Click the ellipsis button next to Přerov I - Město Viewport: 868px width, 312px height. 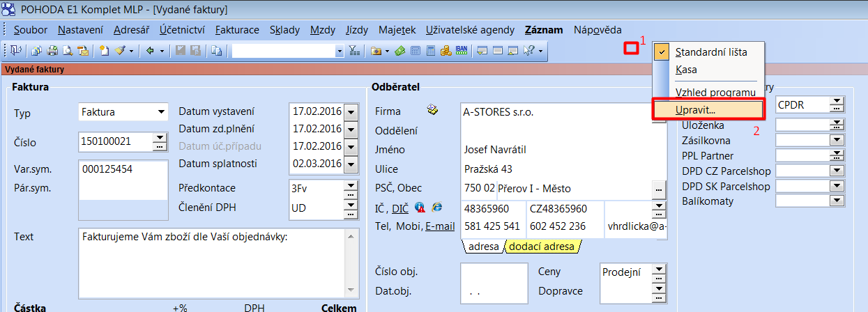pos(657,189)
